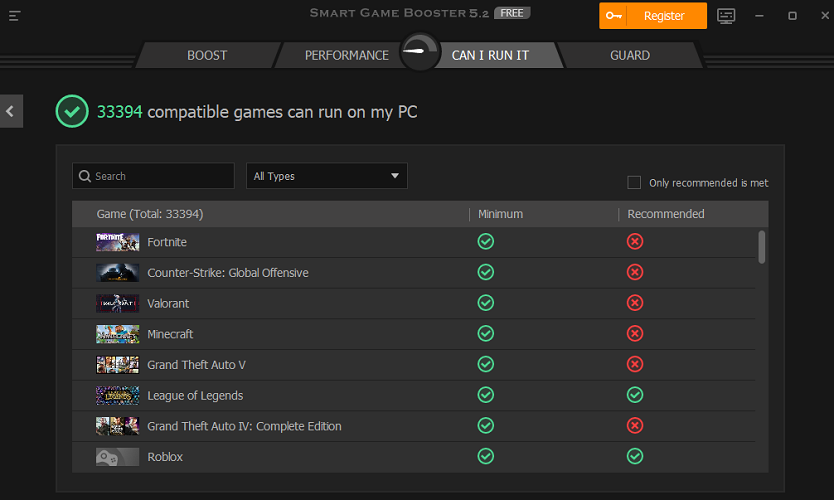Click Counter-Strike recommended cross icon
Image resolution: width=834 pixels, height=500 pixels.
coord(635,272)
